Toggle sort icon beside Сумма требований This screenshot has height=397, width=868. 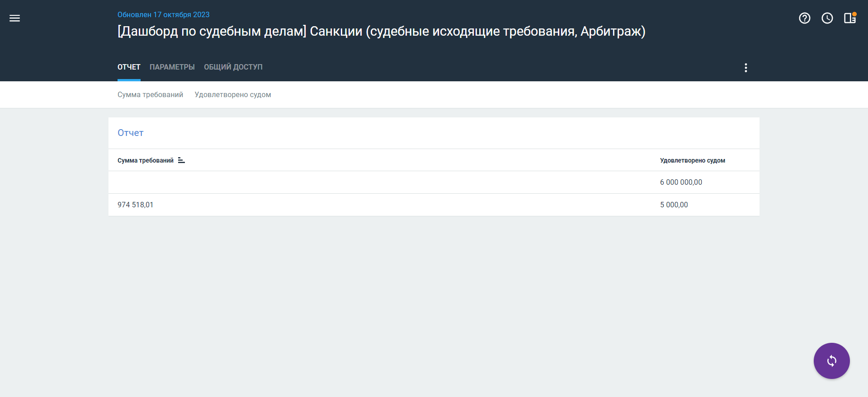[x=181, y=160]
